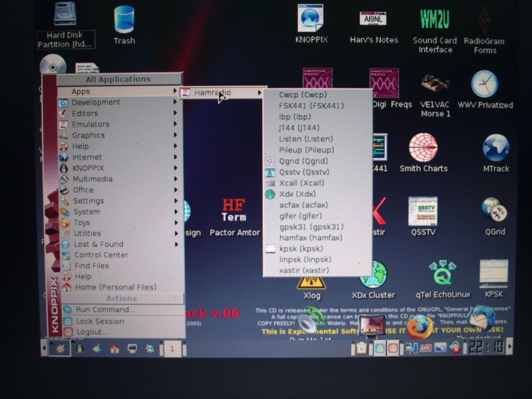Open Xlog desktop icon
The image size is (532, 399).
(x=311, y=288)
